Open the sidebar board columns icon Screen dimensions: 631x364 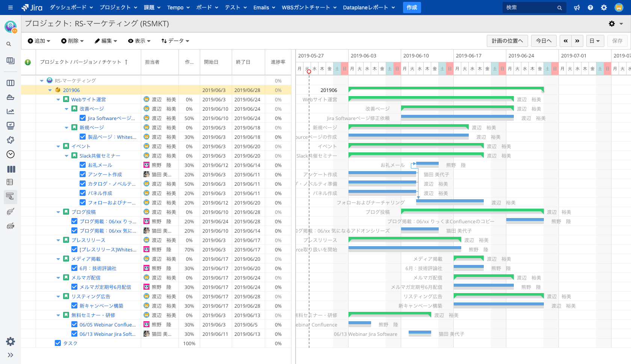tap(11, 83)
